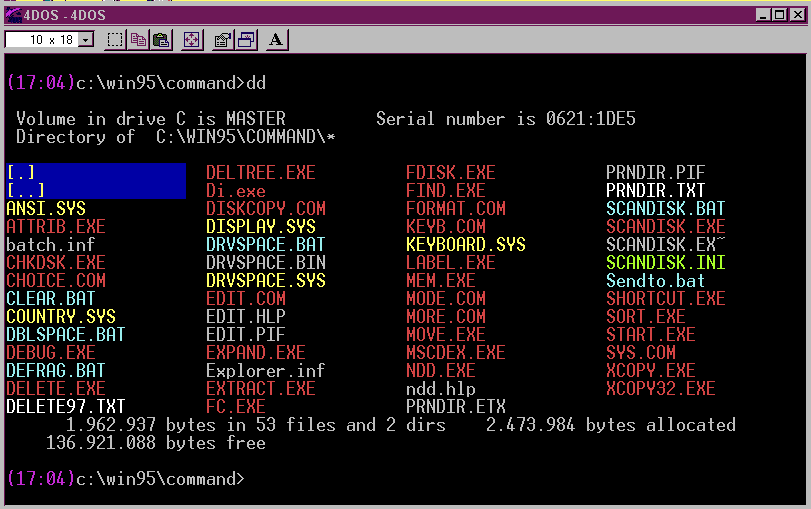
Task: Click Sendto.bat file name
Action: point(656,280)
